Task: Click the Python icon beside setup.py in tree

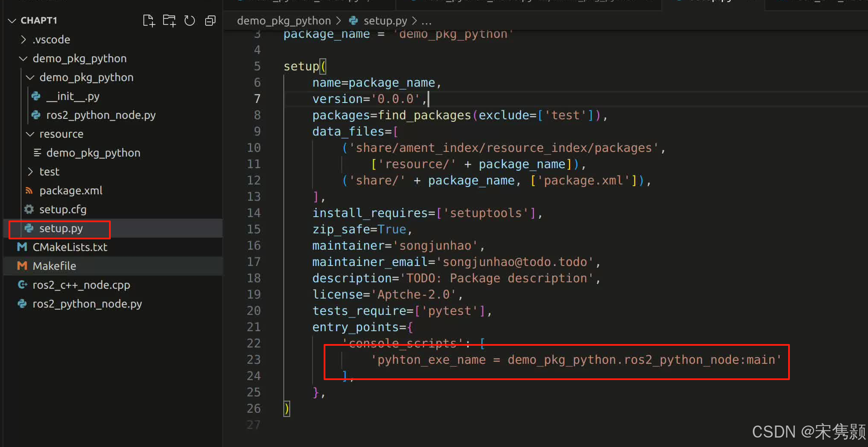Action: tap(29, 228)
